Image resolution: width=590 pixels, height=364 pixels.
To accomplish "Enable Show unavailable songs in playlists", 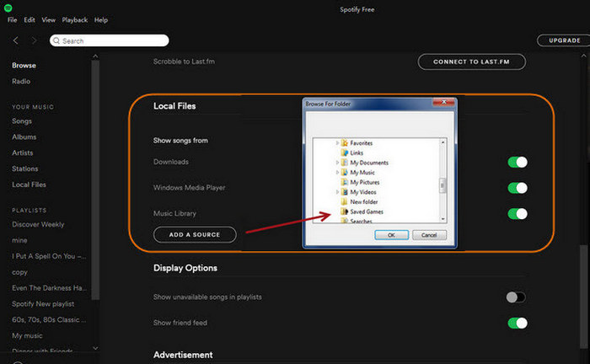I will pyautogui.click(x=516, y=297).
